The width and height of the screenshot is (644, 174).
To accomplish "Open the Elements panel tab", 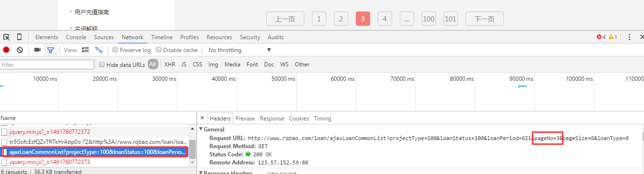I will (47, 37).
